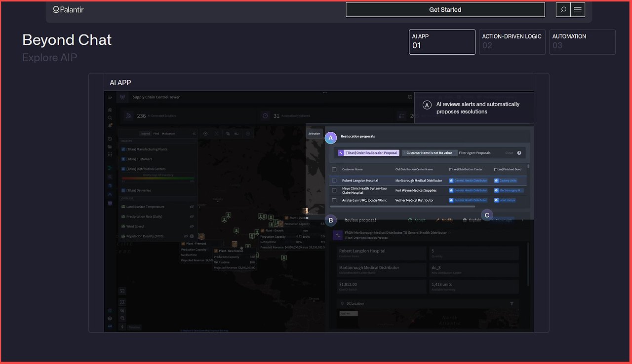Open the site search magnifier
632x364 pixels.
(x=563, y=9)
